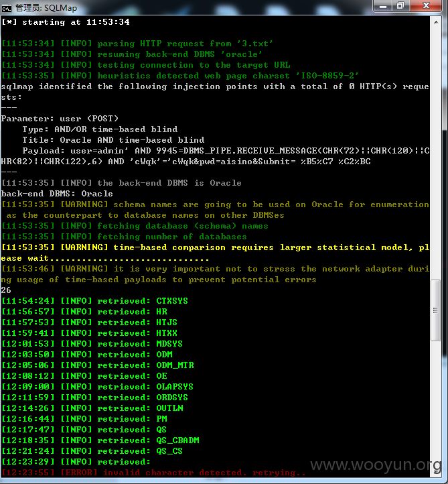The height and width of the screenshot is (484, 448).
Task: Click the Payload line with DBMS_PIPE.RECEIVE_MESSAGE
Action: pyautogui.click(x=215, y=156)
